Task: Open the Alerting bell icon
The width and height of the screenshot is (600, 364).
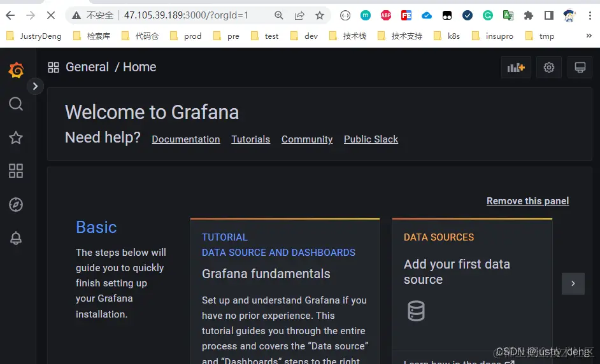Action: coord(16,238)
